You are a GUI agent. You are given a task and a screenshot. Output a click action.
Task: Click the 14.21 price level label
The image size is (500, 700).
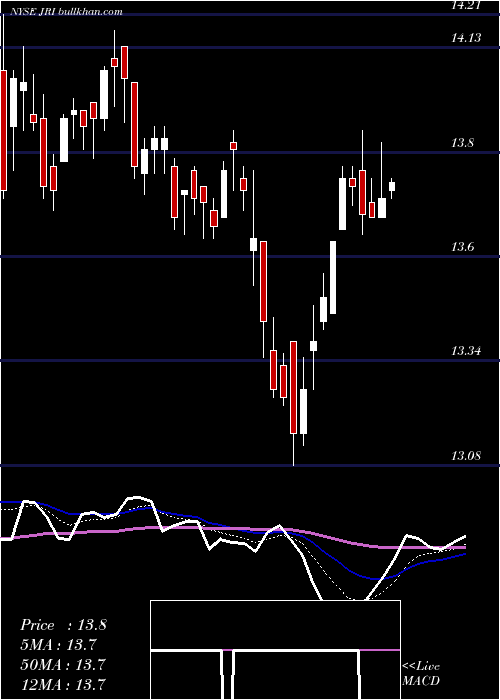(x=466, y=6)
